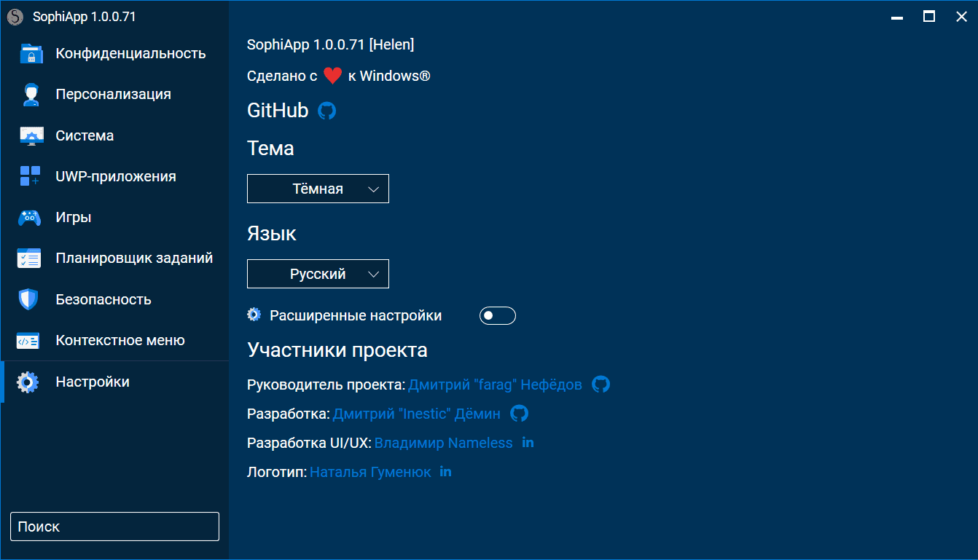978x560 pixels.
Task: Click the "Разработка UI/UX:" label
Action: [310, 443]
